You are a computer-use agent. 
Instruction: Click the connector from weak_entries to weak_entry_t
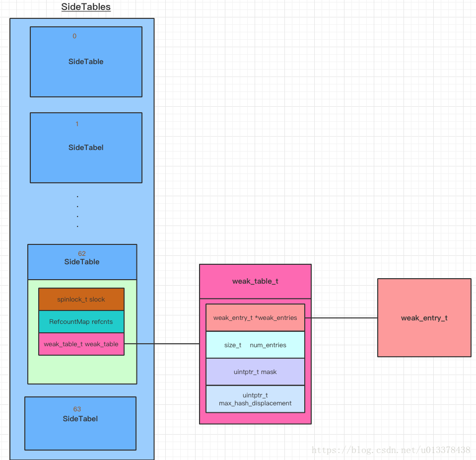pos(342,318)
